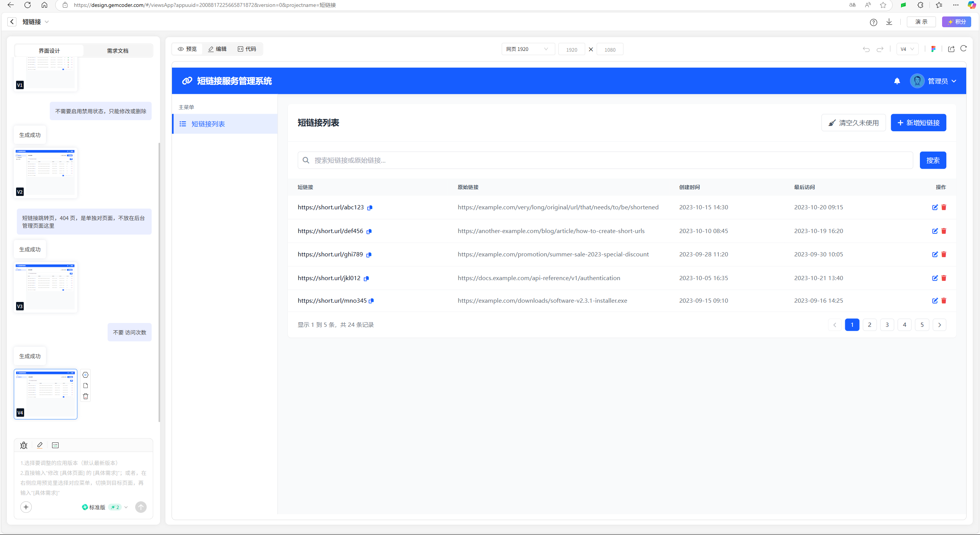Viewport: 980px width, 535px height.
Task: Switch to edit mode
Action: coord(217,49)
